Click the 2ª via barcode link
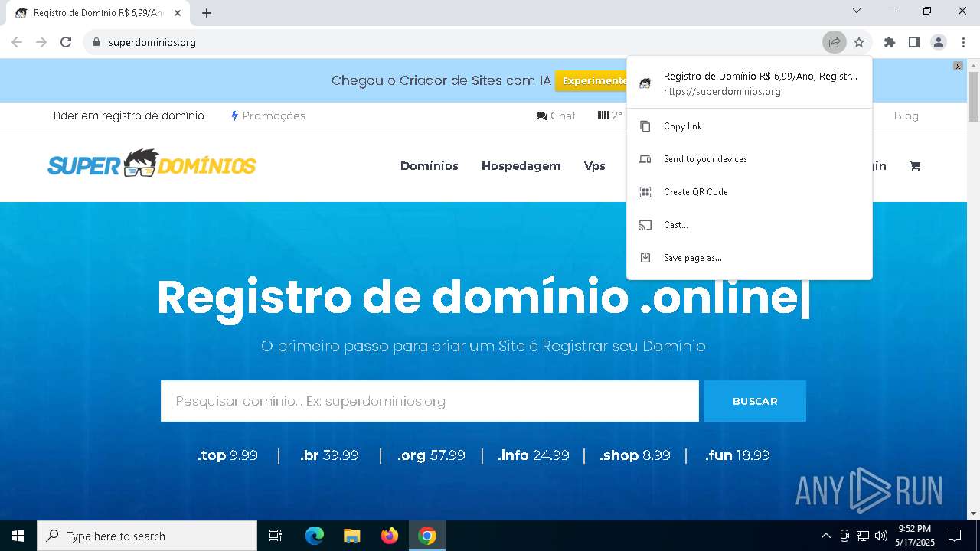 point(610,116)
